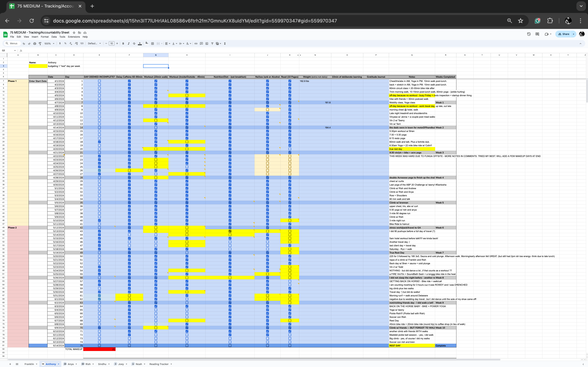Expand the Share button dropdown arrow
Image resolution: width=588 pixels, height=367 pixels.
[x=574, y=34]
